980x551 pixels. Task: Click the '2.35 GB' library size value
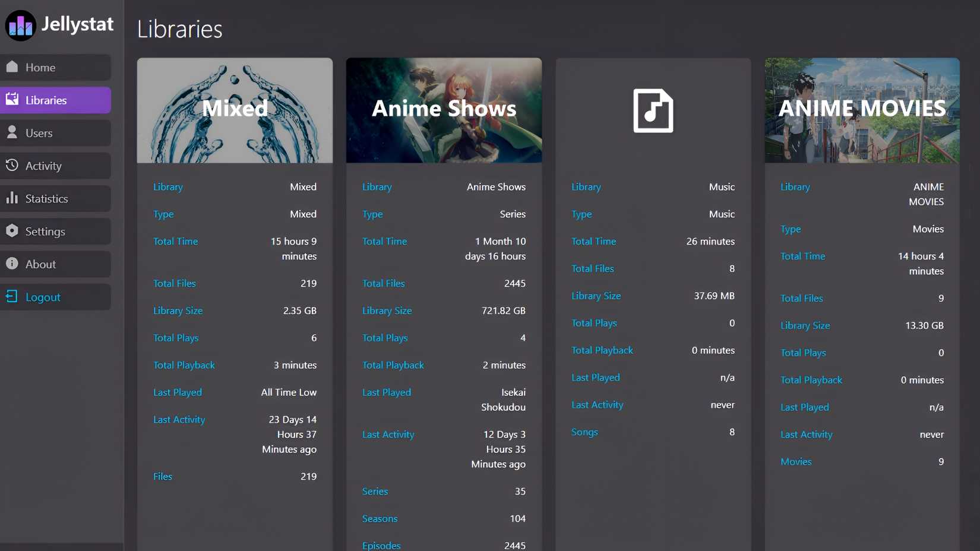[x=299, y=311]
